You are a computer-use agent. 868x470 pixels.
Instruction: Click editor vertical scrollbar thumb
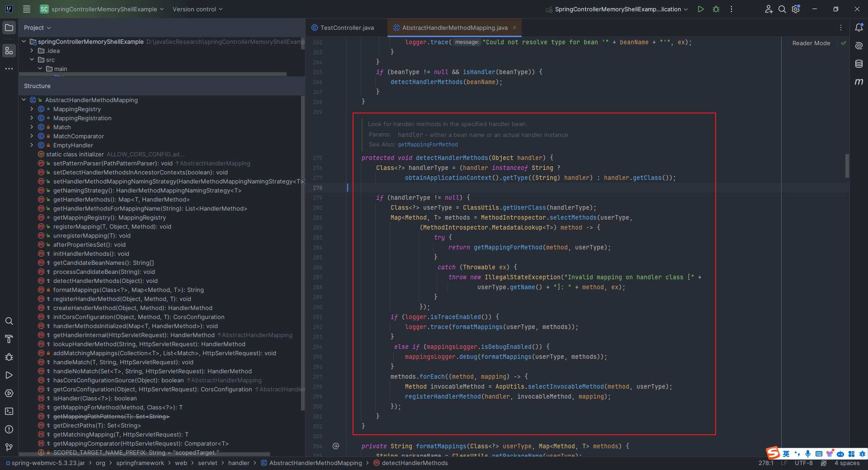click(847, 166)
